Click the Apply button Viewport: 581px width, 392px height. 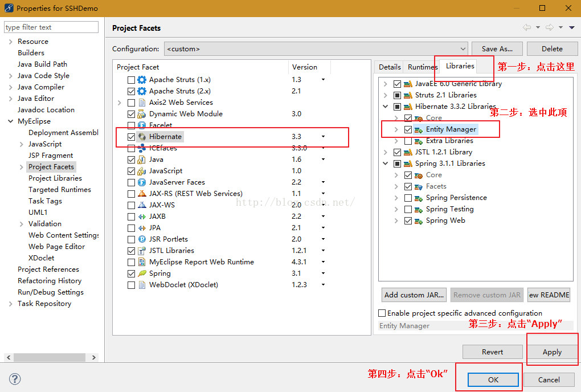point(551,352)
